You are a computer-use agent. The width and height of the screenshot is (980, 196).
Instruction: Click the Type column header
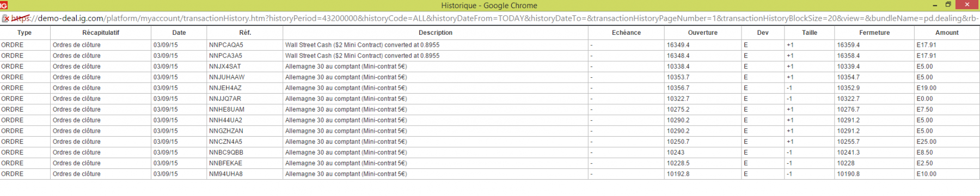[24, 33]
